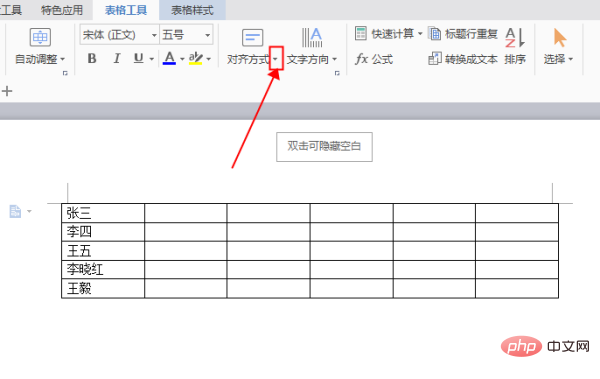Open highlight color dropdown arrow
Viewport: 600px width, 379px height.
[x=209, y=59]
